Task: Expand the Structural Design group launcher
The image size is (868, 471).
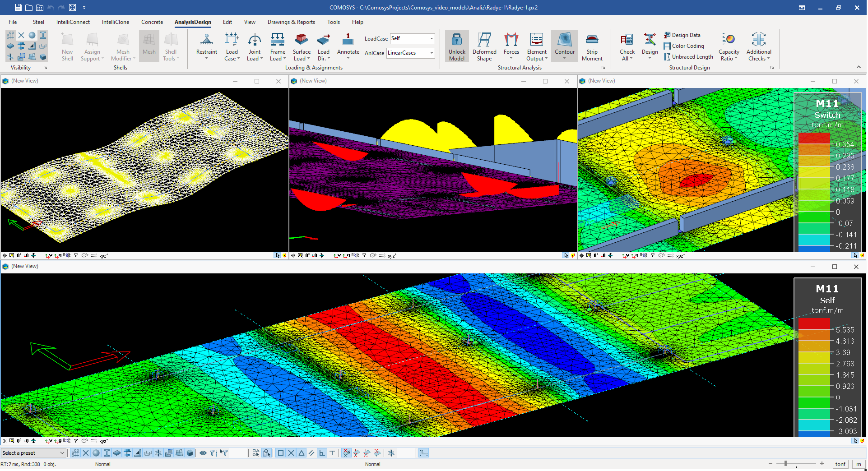Action: [772, 68]
